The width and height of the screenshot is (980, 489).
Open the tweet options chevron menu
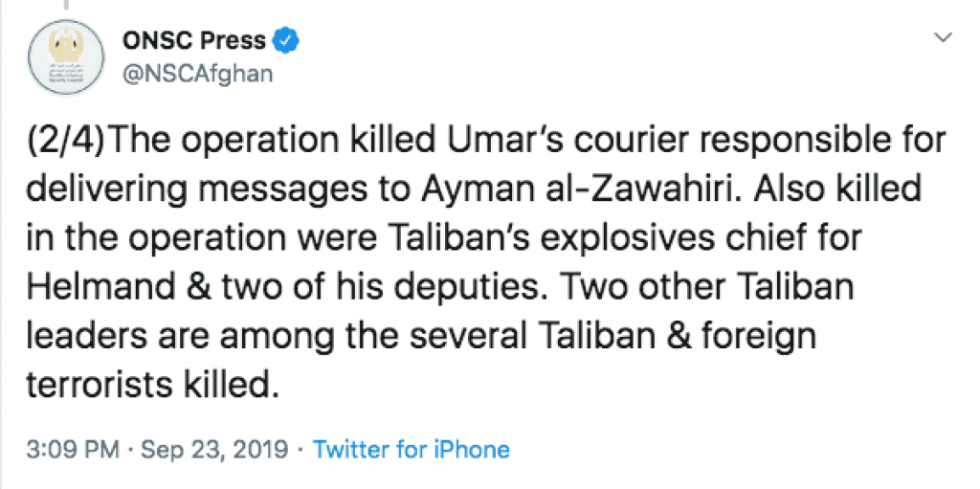tap(943, 38)
